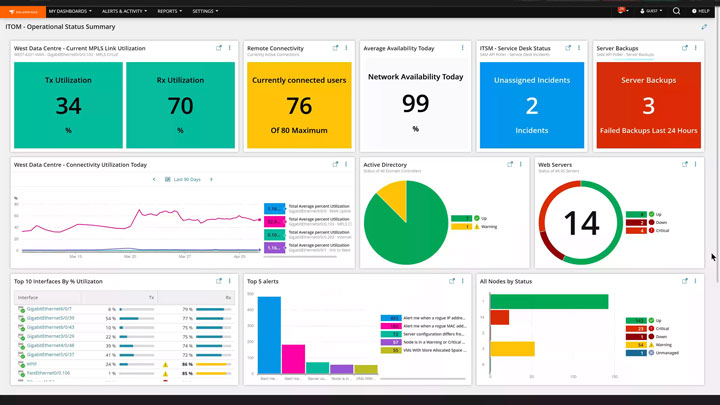Open ITSM Service Desk Status kebab menu
Viewport: 720px width, 405px height.
tap(579, 48)
